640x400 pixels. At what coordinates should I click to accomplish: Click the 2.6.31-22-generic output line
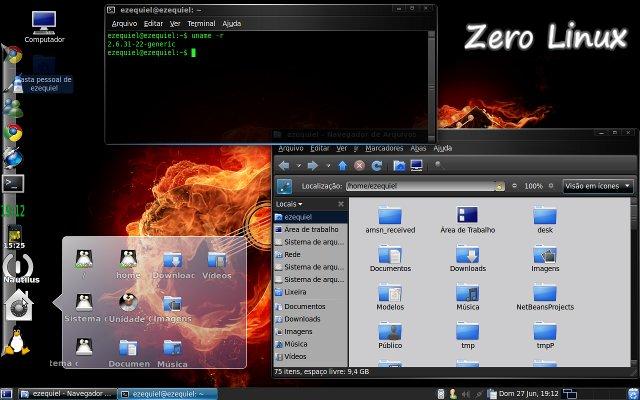click(x=141, y=44)
